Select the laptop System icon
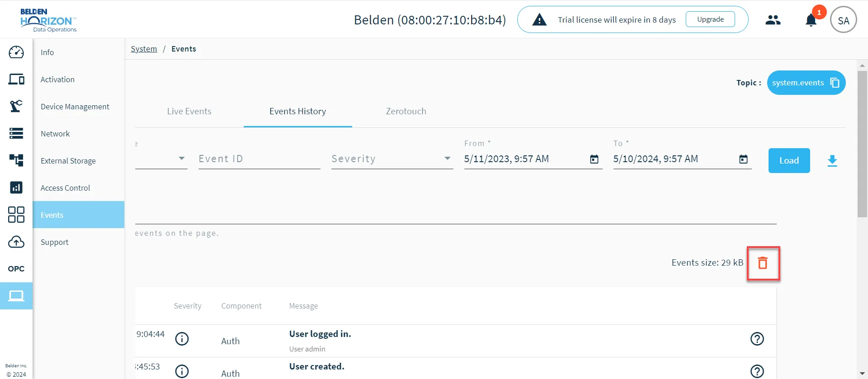This screenshot has height=379, width=868. (x=16, y=296)
